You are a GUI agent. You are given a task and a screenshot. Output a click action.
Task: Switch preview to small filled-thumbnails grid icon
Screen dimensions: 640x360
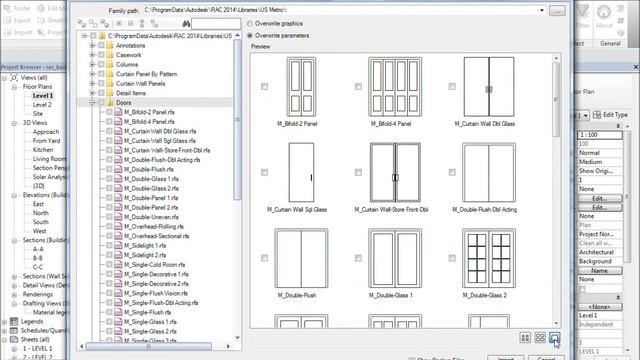point(525,338)
